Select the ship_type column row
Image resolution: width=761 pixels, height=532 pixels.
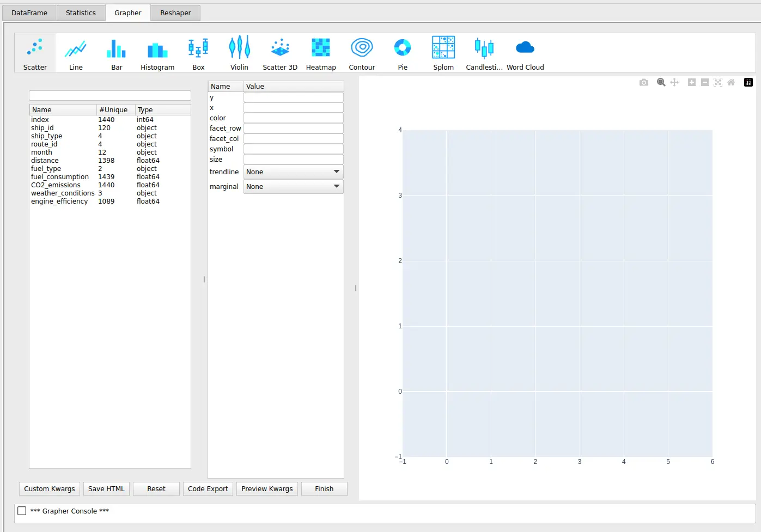(110, 136)
